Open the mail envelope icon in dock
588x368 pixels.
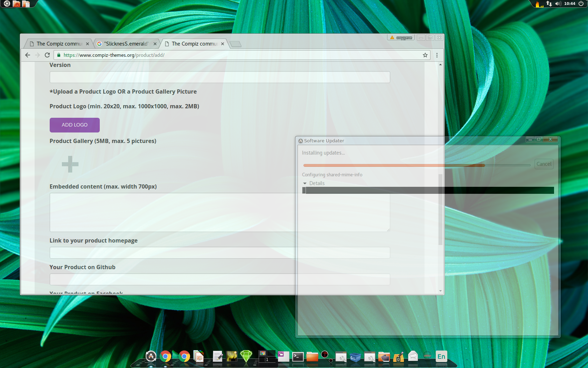(x=413, y=356)
